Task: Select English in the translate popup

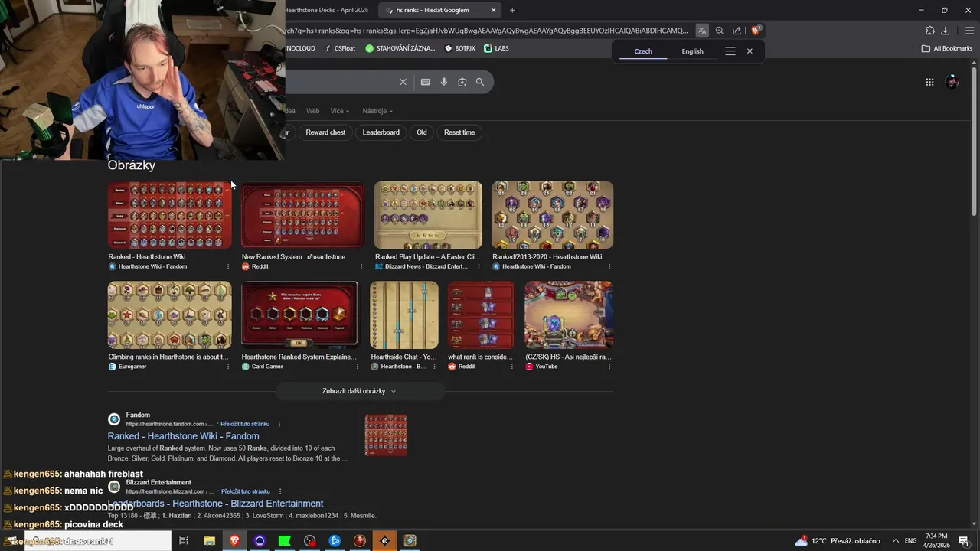Action: point(692,51)
